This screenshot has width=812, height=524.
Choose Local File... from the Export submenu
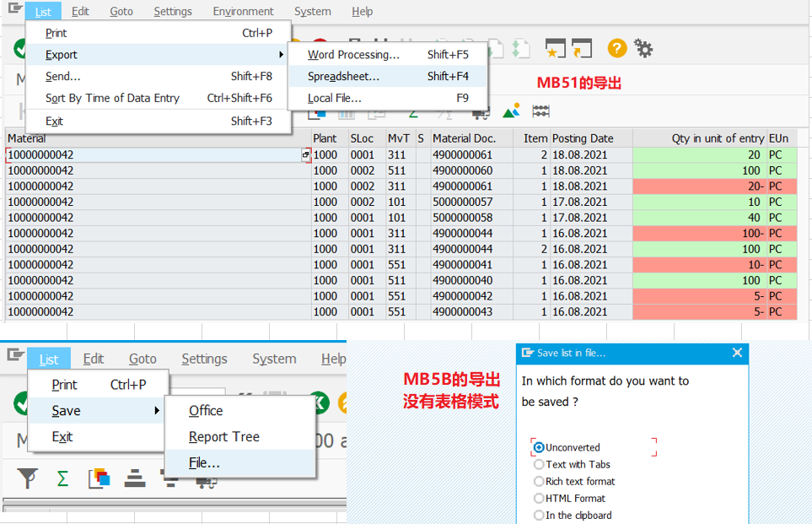point(388,98)
